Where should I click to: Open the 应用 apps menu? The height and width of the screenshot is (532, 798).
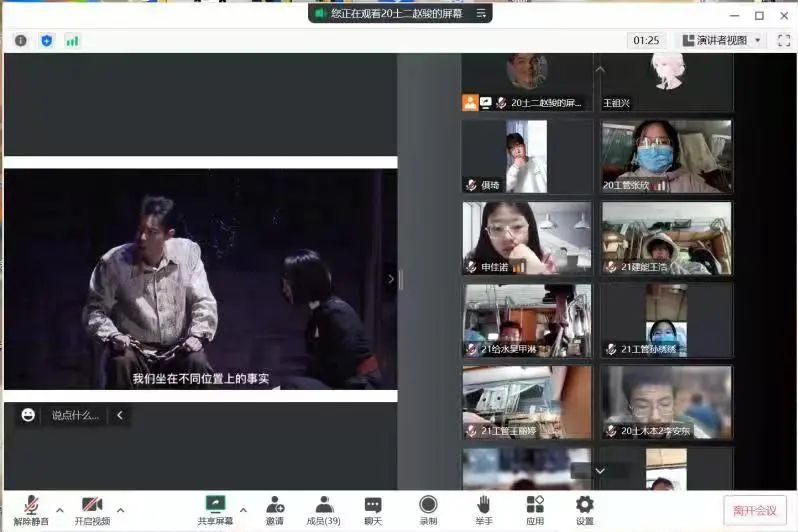(x=535, y=511)
